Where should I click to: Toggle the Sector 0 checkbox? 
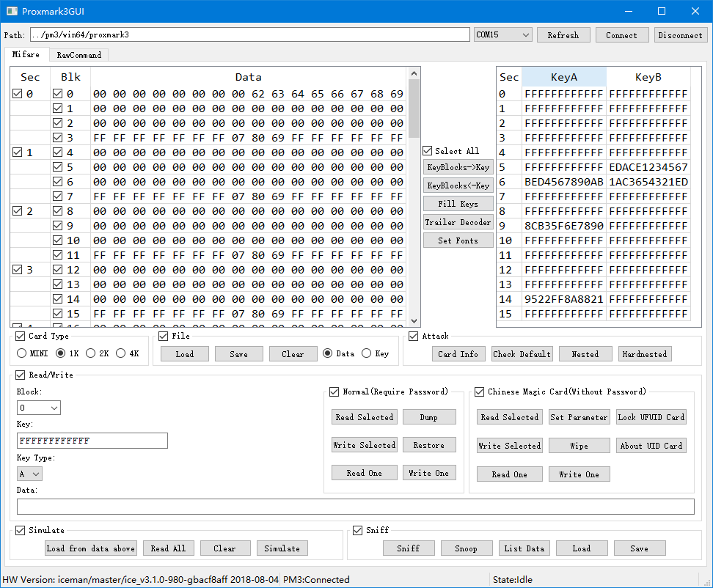(x=18, y=94)
